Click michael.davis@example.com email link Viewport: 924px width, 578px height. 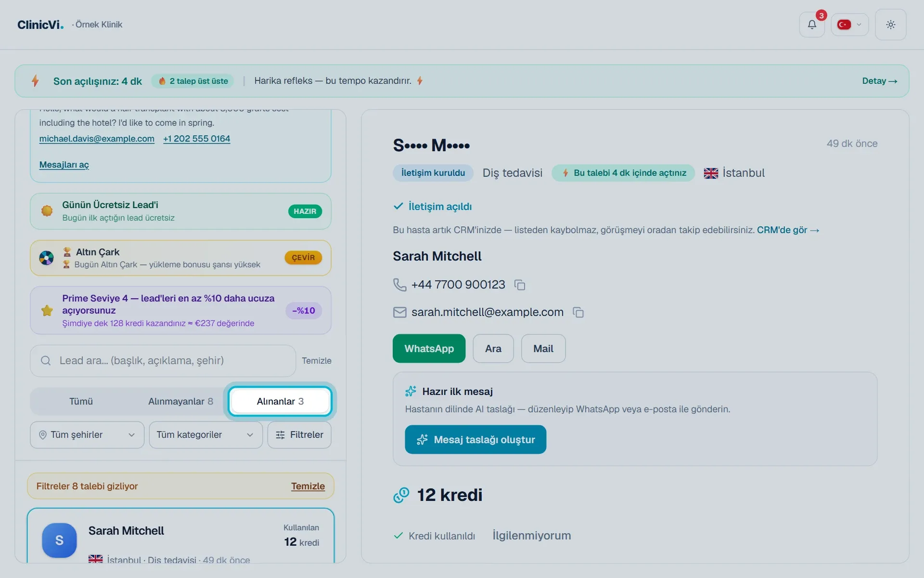[x=97, y=139]
